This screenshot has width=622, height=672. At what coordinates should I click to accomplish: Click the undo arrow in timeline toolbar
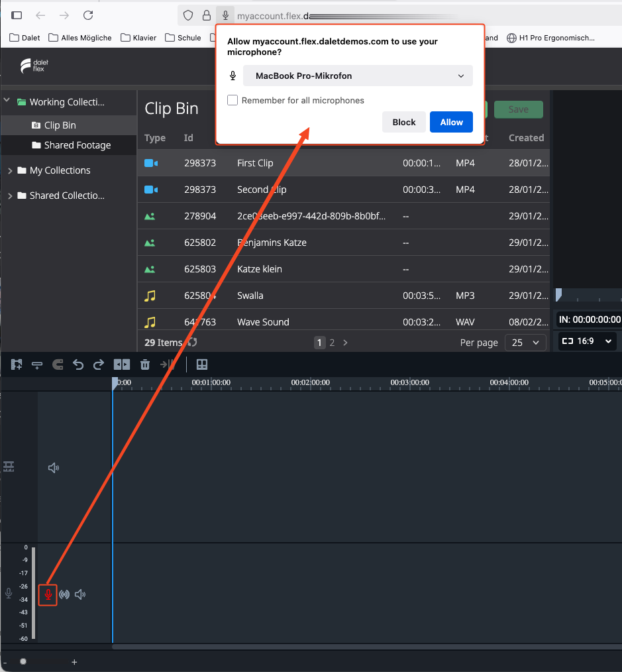78,364
